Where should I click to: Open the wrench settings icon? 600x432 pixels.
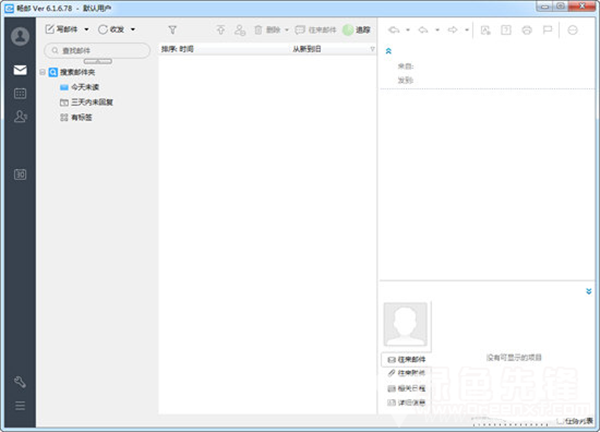pos(20,381)
